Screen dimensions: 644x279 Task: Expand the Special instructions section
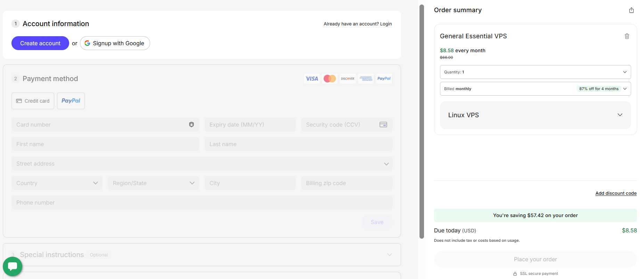pyautogui.click(x=202, y=255)
